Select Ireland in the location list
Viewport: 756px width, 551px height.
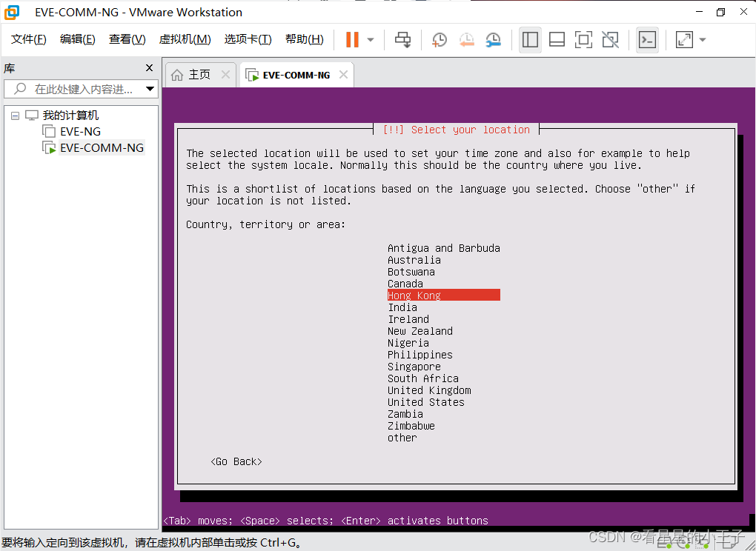tap(408, 319)
